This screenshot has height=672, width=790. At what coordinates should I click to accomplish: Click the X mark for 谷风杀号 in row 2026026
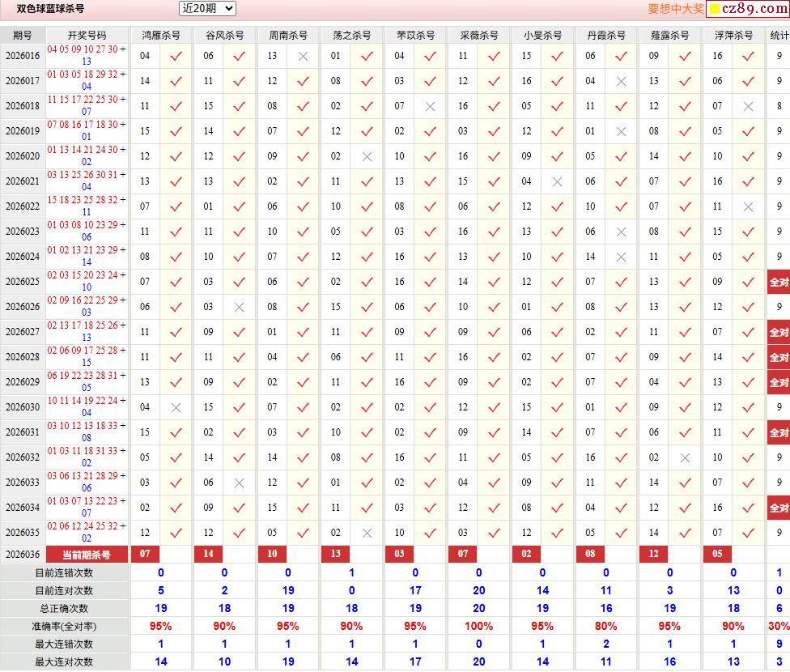pyautogui.click(x=239, y=307)
